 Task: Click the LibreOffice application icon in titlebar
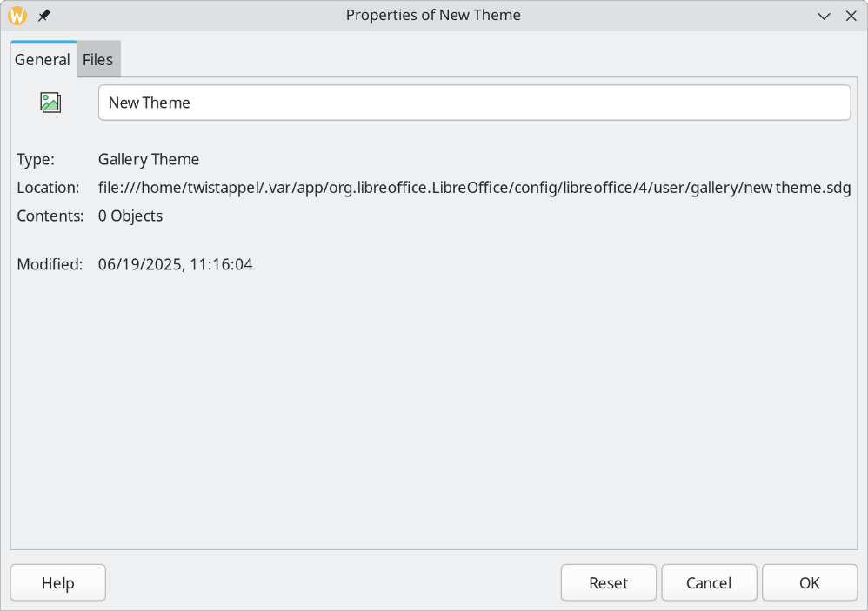[x=16, y=15]
